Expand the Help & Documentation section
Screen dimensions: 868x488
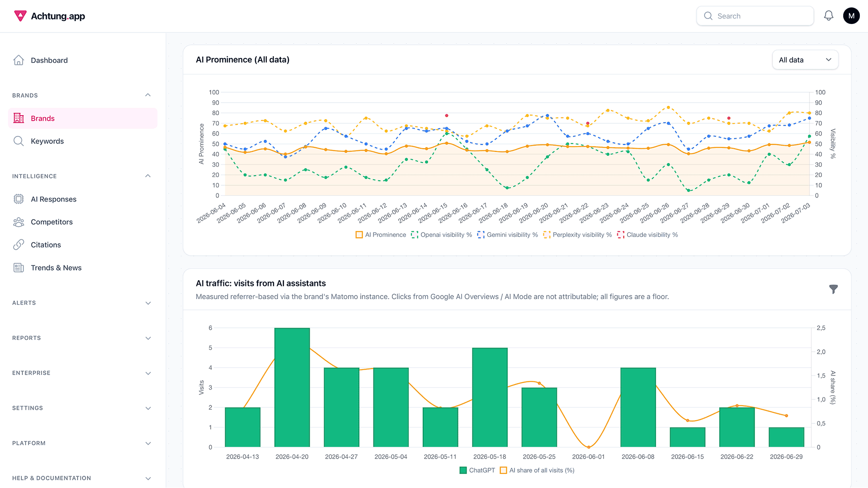pos(148,478)
